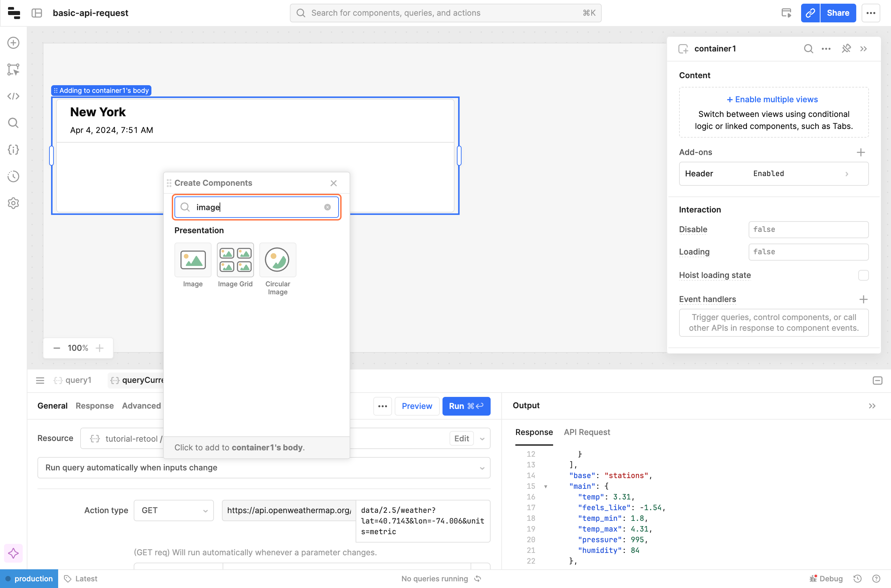Screen dimensions: 891x588
Task: Switch to the production environment toggle
Action: point(29,579)
